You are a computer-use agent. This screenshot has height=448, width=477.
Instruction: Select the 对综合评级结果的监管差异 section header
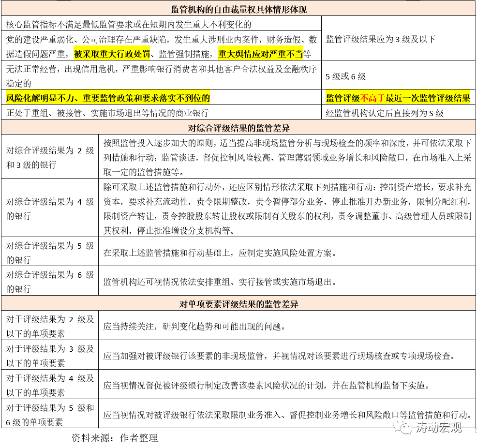click(238, 128)
